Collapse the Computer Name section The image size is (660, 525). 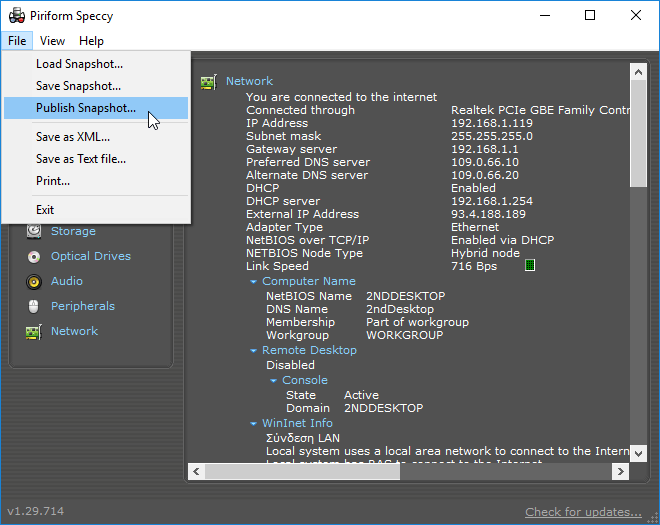[253, 281]
